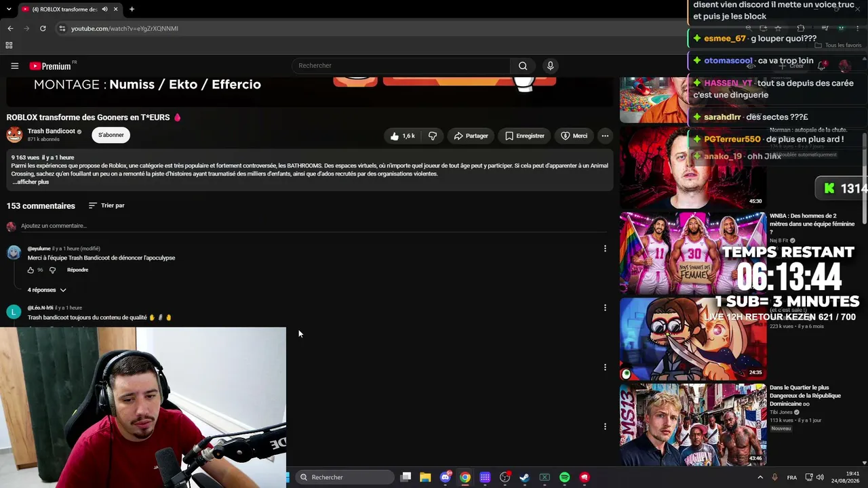View site information in the address bar
868x488 pixels.
[x=62, y=28]
